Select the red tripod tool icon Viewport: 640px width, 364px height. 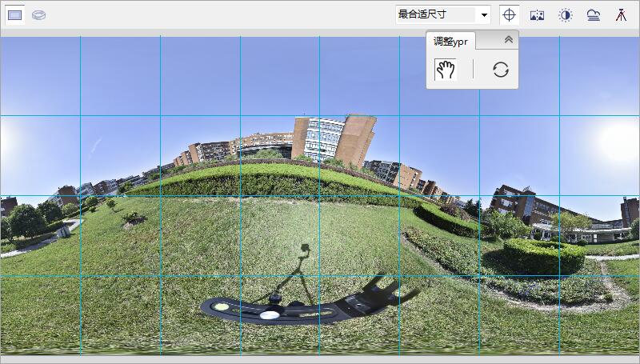click(621, 15)
